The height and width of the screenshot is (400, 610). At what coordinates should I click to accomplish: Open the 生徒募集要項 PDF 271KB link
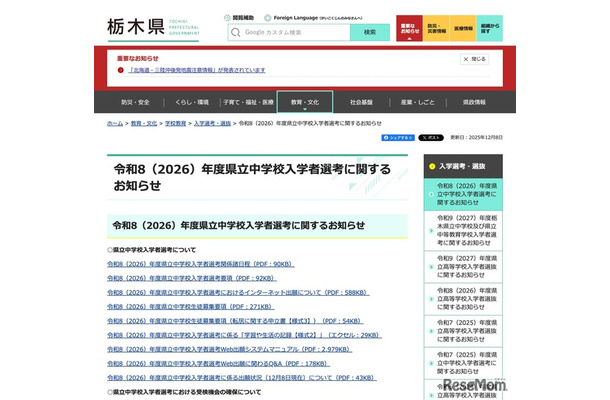pyautogui.click(x=191, y=307)
